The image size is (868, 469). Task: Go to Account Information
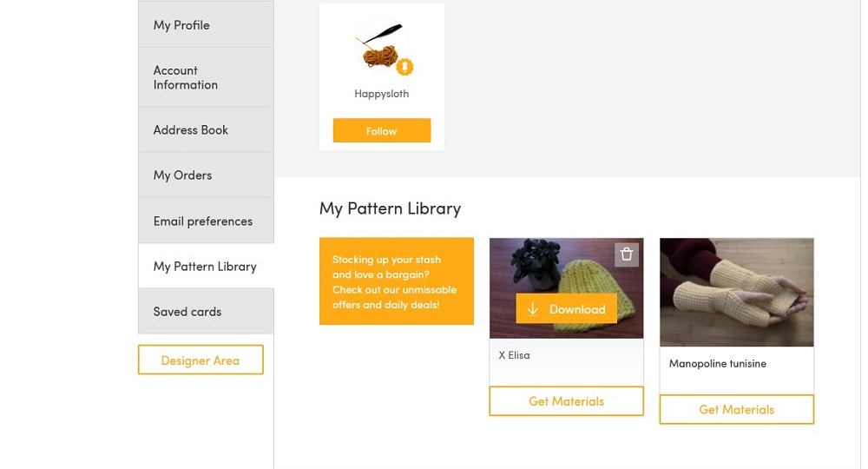pyautogui.click(x=206, y=77)
